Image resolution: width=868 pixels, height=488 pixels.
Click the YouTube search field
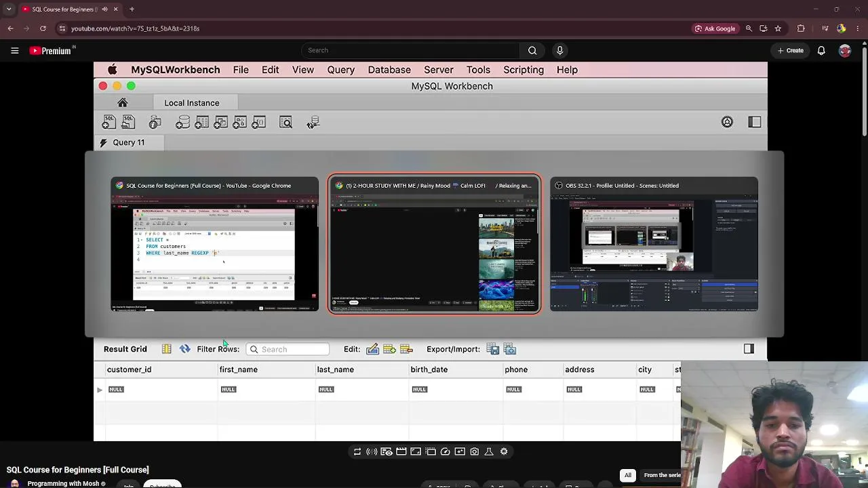click(x=410, y=50)
